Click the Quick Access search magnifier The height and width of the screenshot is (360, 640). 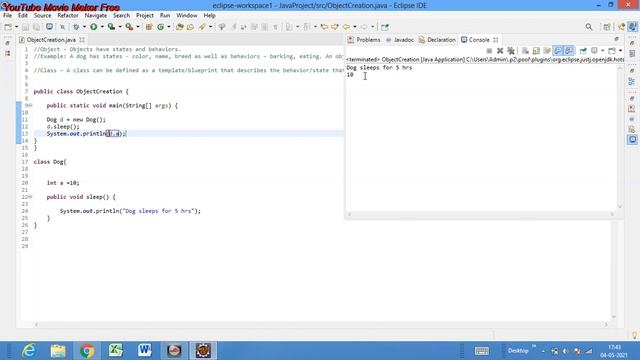(589, 27)
